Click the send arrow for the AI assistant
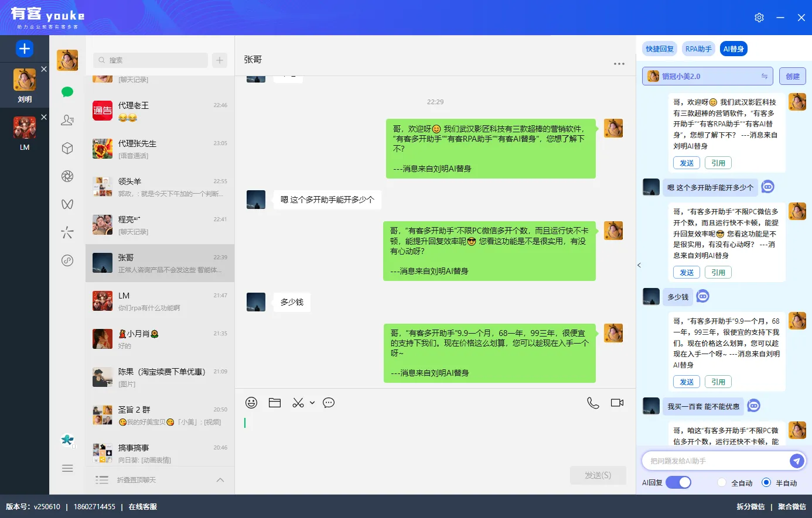 point(797,461)
